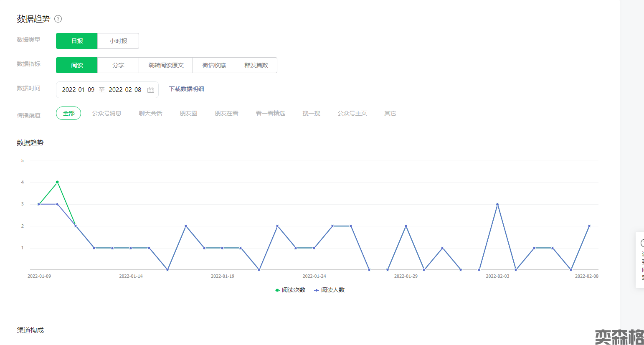Click the help icon beside 数据趋势 title
This screenshot has height=345, width=644.
pos(58,19)
